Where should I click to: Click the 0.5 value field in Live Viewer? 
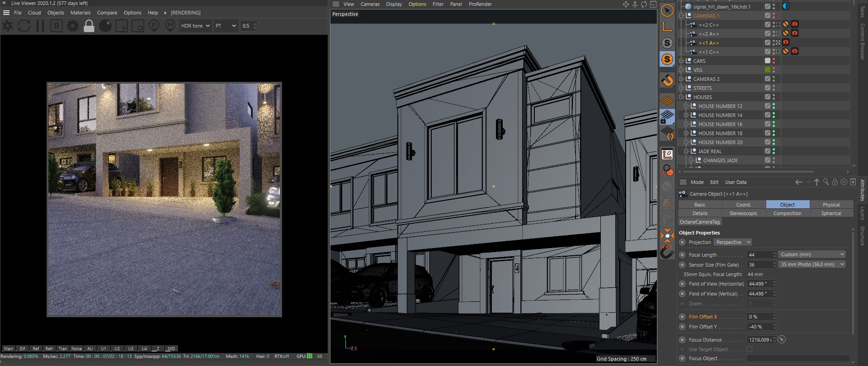coord(249,26)
